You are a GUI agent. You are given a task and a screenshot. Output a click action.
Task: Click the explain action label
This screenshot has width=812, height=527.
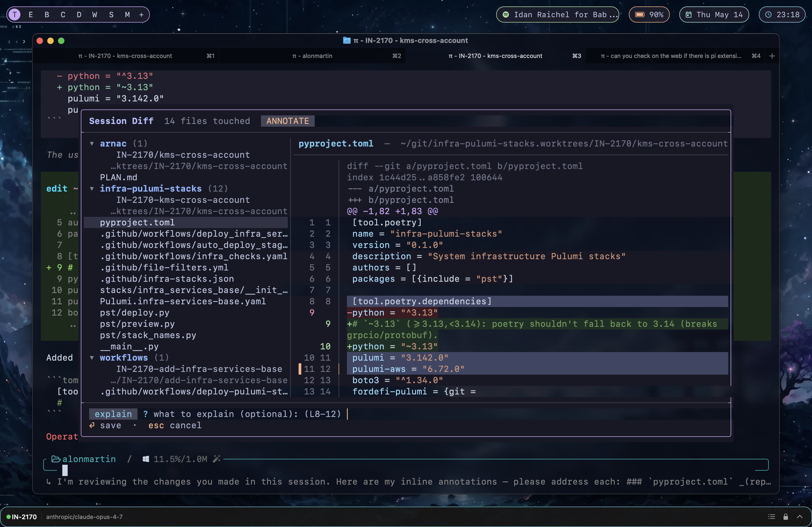coord(113,414)
